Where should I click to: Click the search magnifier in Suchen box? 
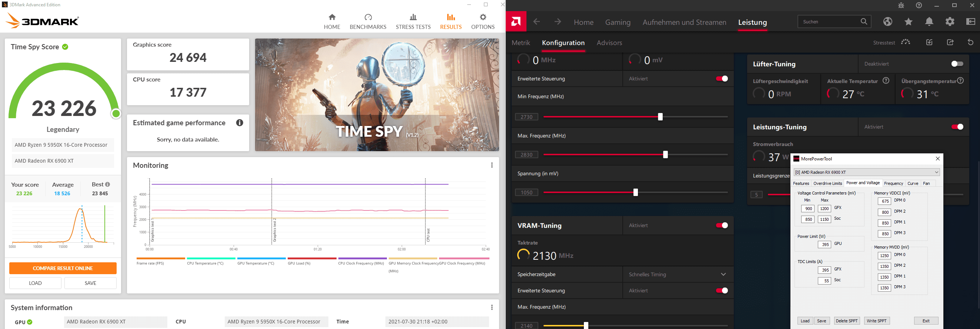pyautogui.click(x=864, y=22)
